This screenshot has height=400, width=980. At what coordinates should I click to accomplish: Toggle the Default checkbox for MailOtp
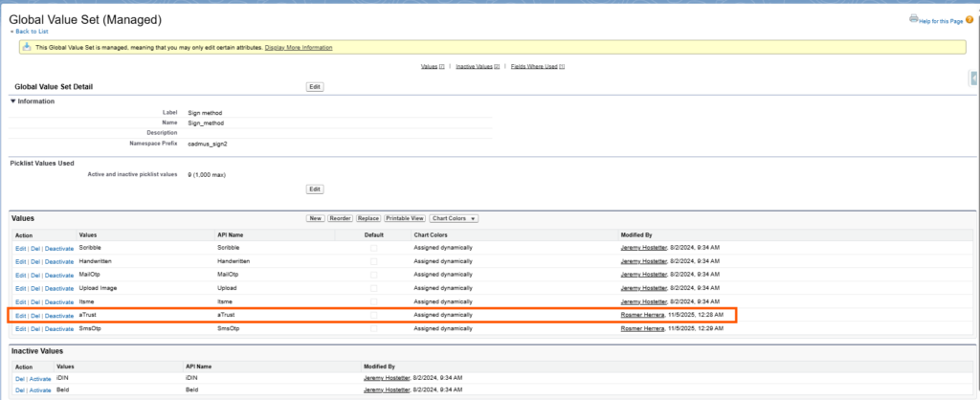[374, 275]
